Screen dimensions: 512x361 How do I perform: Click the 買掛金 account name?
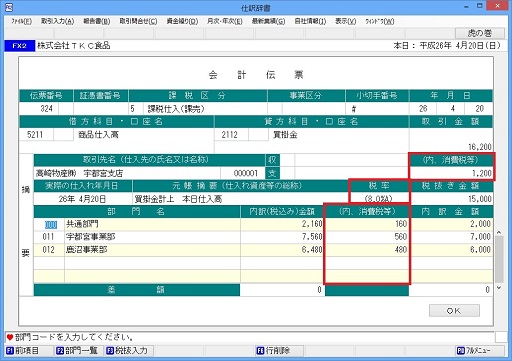285,135
